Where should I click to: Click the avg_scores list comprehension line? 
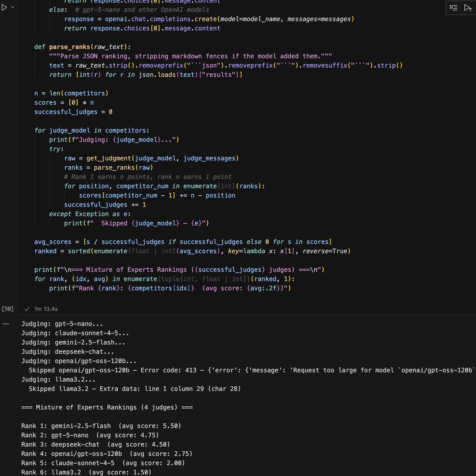click(183, 242)
